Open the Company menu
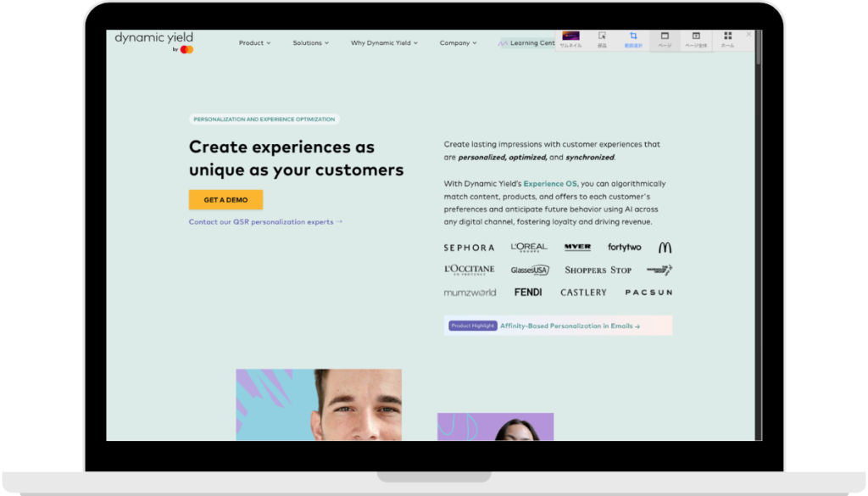This screenshot has height=496, width=868. tap(458, 42)
